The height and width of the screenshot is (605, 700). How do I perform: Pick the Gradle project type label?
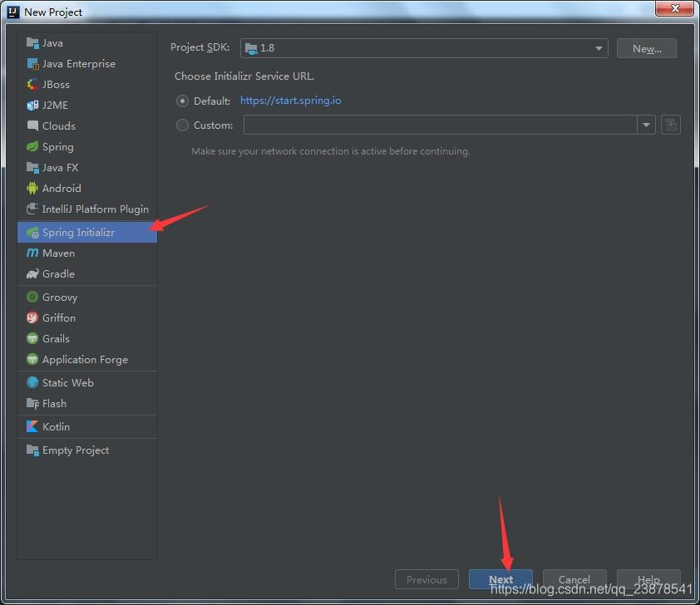[x=58, y=274]
